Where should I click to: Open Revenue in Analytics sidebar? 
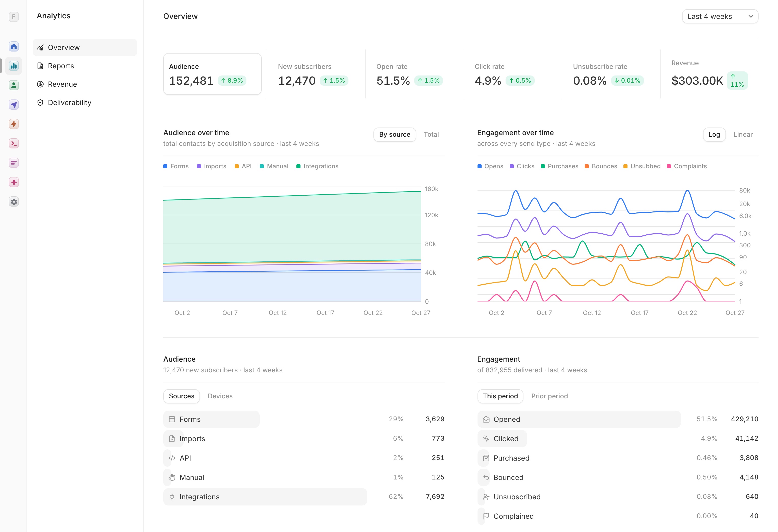[85, 84]
